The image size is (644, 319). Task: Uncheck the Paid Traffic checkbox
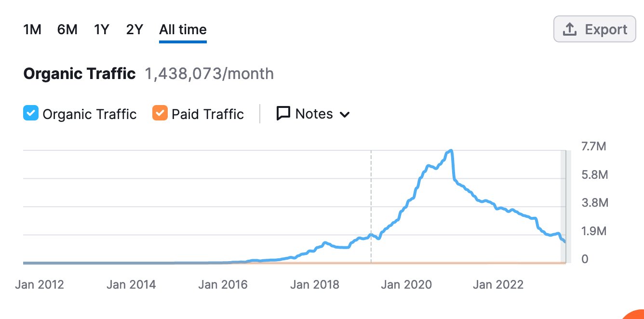point(160,114)
